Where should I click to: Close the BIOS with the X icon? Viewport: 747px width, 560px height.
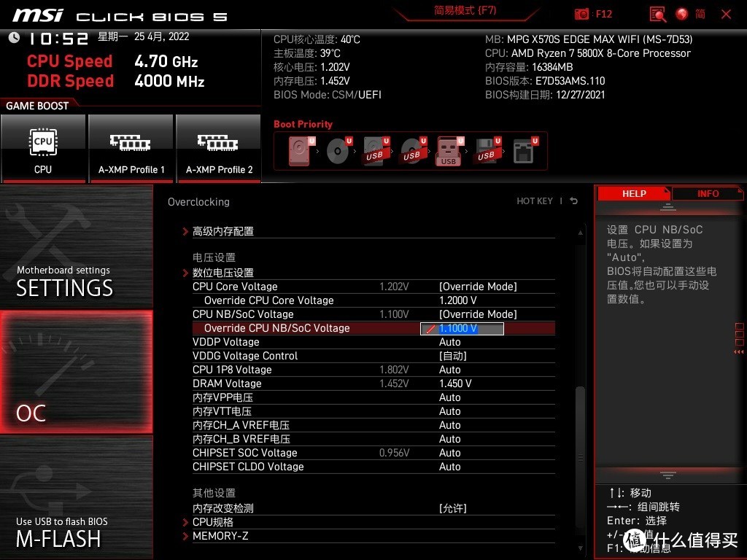(726, 15)
